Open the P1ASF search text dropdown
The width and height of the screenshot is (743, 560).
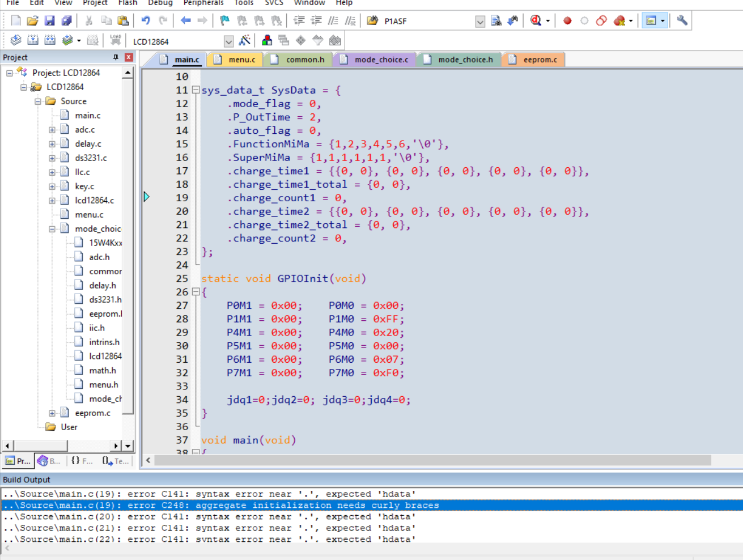480,22
